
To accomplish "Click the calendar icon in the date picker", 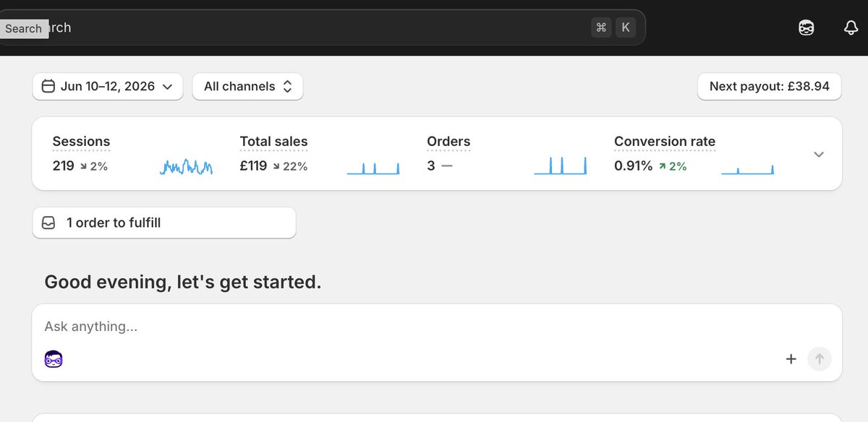I will pos(48,87).
